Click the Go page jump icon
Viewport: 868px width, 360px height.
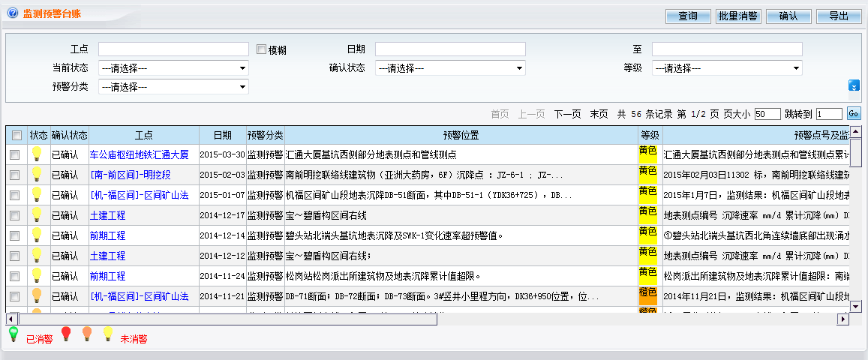point(853,114)
